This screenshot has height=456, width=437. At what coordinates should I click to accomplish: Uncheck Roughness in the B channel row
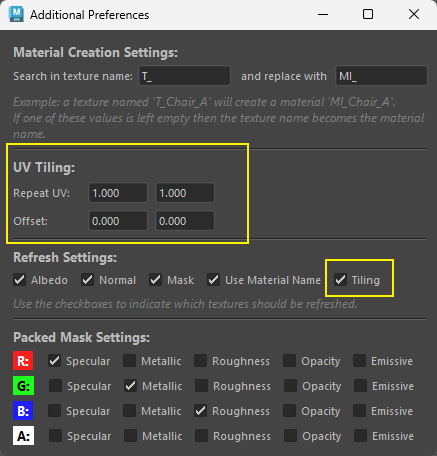(200, 411)
